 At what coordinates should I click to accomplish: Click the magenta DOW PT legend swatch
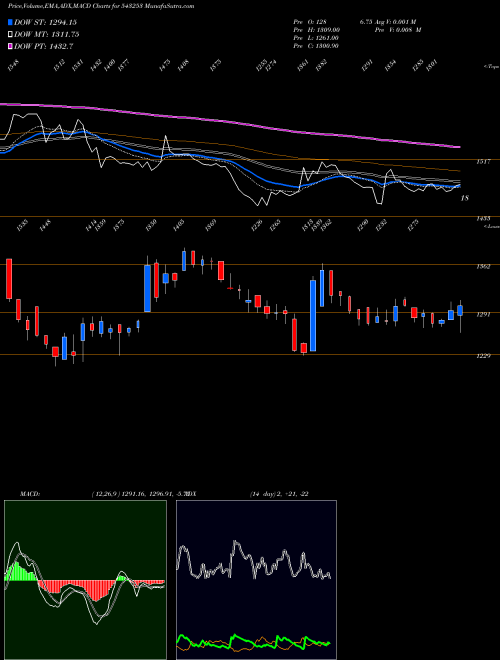(10, 46)
